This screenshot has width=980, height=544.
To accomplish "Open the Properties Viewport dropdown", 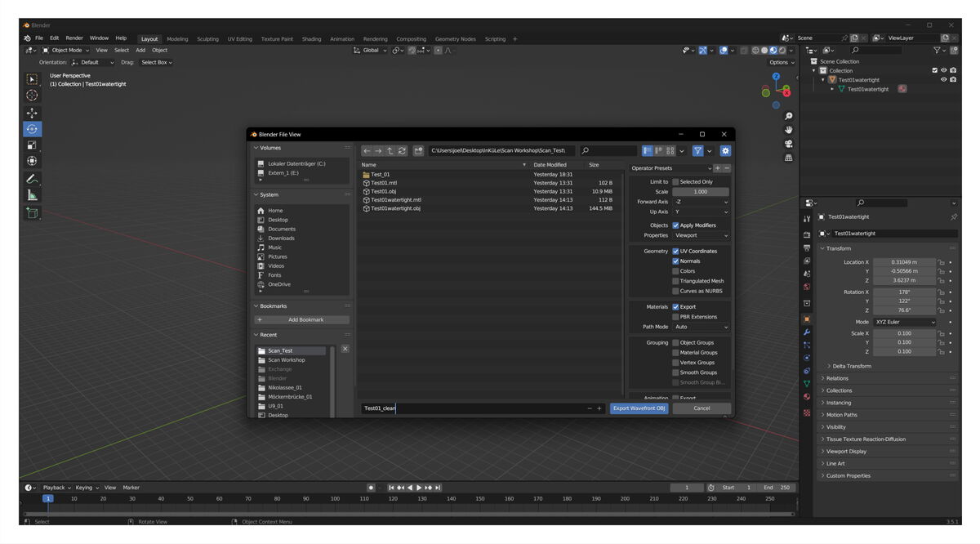I will 701,235.
